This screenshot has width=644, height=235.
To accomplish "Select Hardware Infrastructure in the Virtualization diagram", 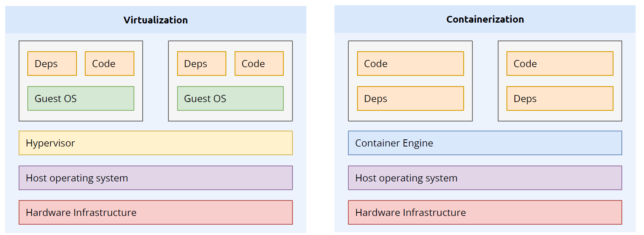I will click(x=155, y=212).
